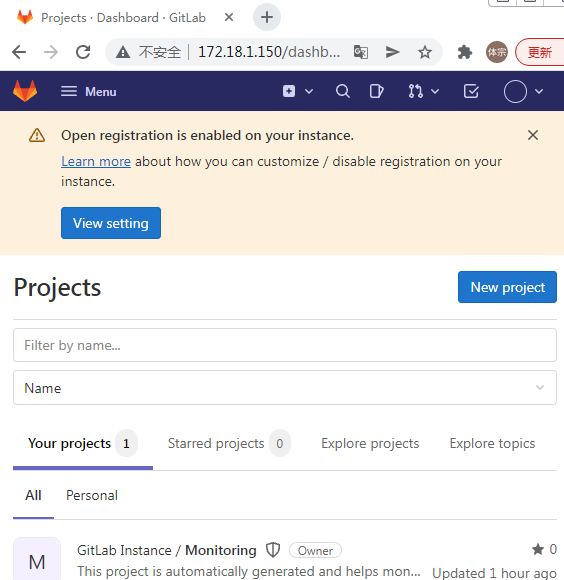
Task: Expand the create new dropdown chevron
Action: (x=309, y=91)
